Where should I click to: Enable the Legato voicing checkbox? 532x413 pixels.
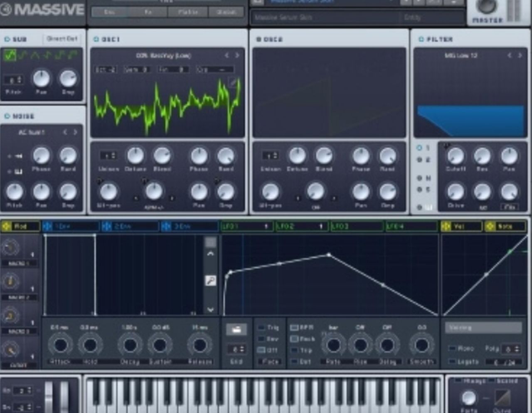tap(452, 362)
